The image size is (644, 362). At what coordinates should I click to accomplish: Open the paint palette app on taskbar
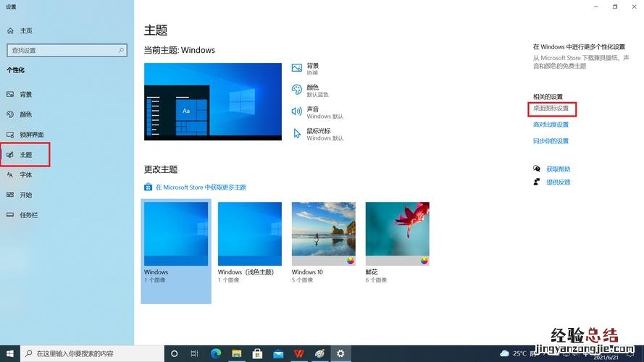coord(320,353)
